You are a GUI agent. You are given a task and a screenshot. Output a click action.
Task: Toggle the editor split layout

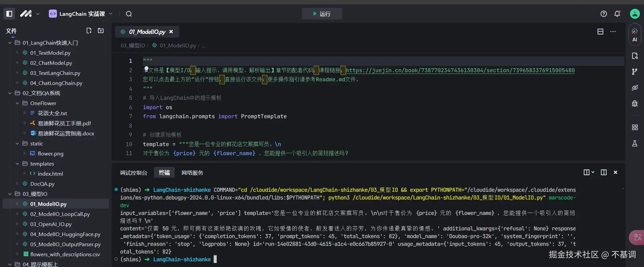600,32
